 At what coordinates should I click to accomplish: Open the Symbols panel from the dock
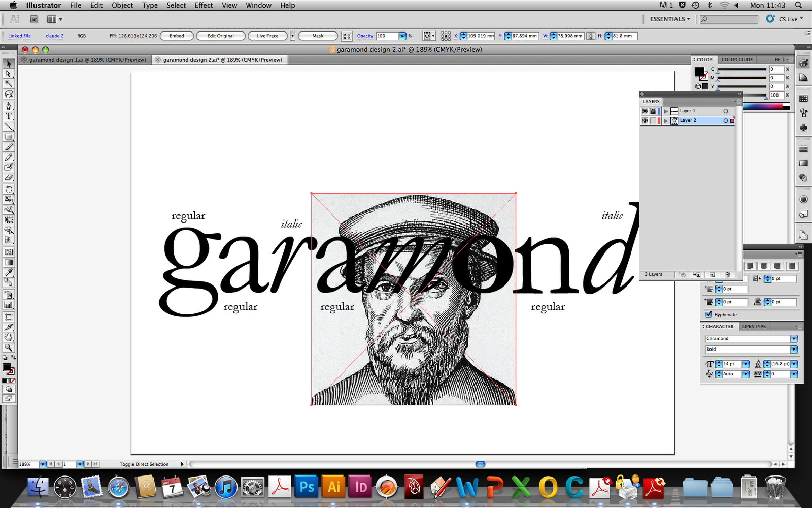[x=803, y=127]
